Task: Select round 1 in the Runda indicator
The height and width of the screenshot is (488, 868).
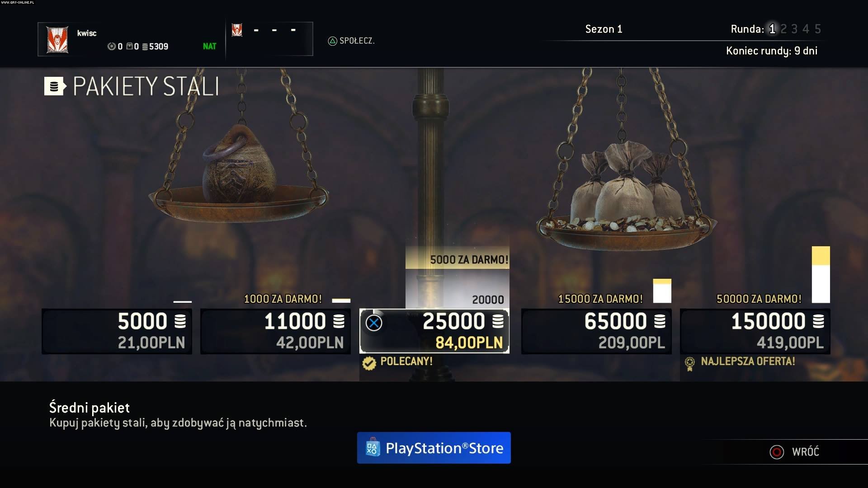Action: 772,29
